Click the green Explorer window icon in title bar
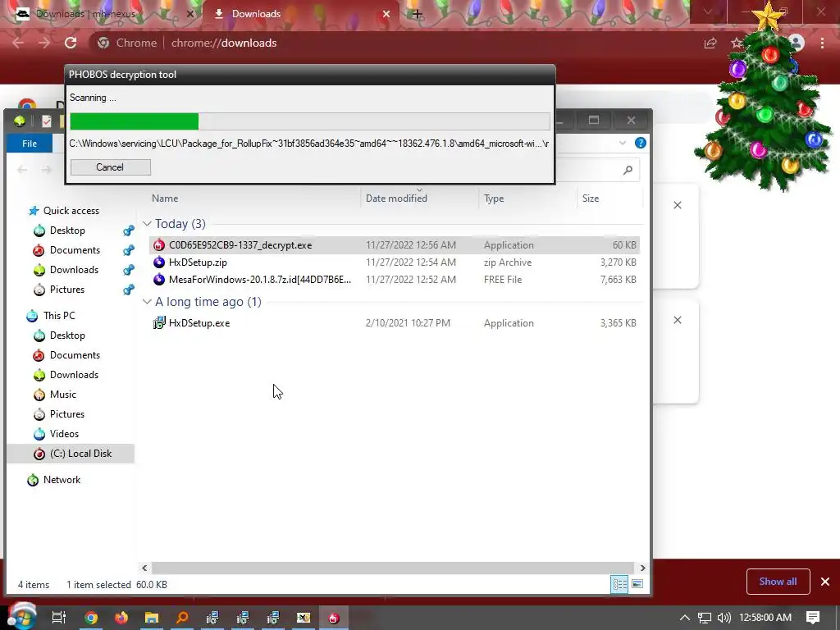The width and height of the screenshot is (840, 630). pyautogui.click(x=20, y=121)
